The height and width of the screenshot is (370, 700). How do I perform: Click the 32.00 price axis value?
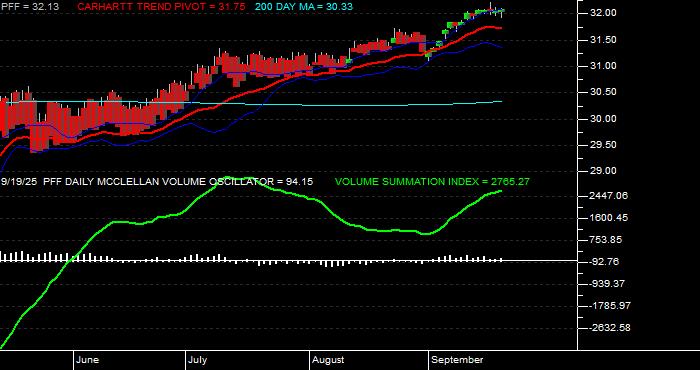pyautogui.click(x=604, y=13)
